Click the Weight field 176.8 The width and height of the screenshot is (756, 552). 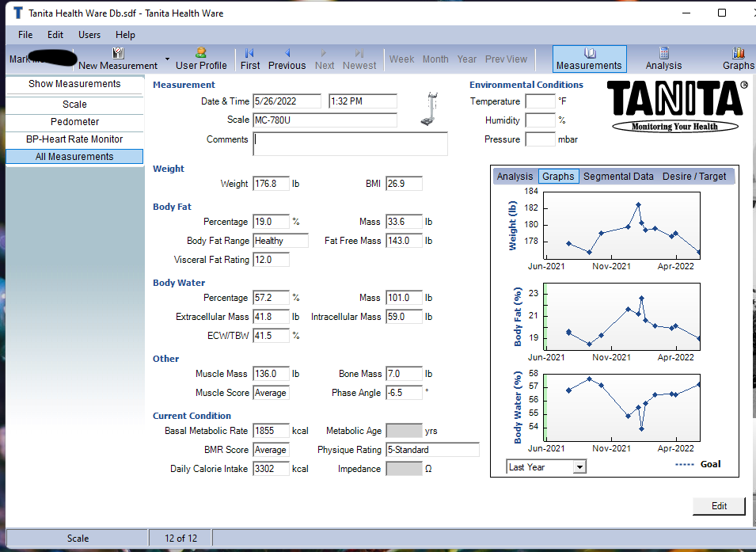click(x=271, y=184)
